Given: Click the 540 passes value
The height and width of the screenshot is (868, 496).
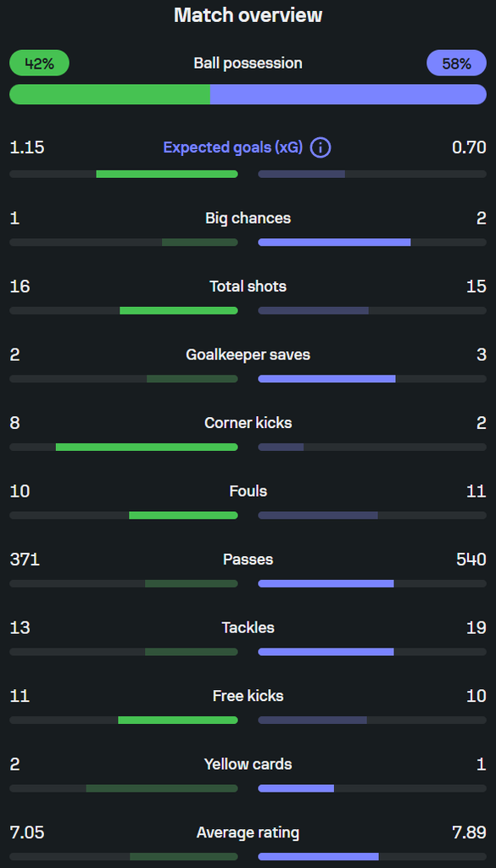Looking at the screenshot, I should pos(471,559).
